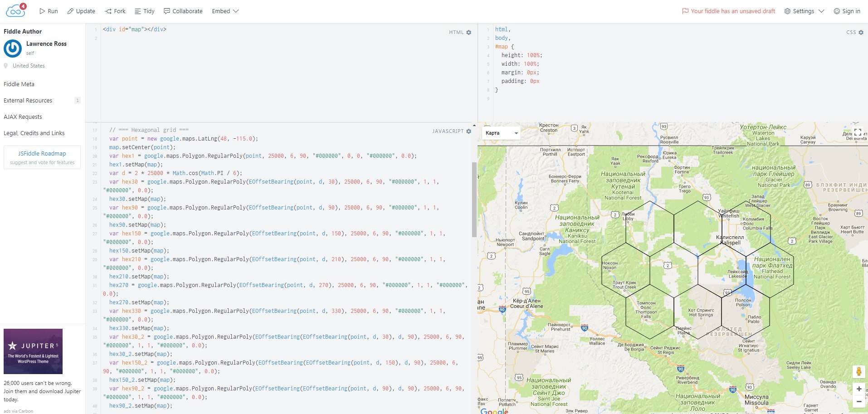Screen dimensions: 868x414
Task: Open Lawrence Ross author profile
Action: coord(46,44)
